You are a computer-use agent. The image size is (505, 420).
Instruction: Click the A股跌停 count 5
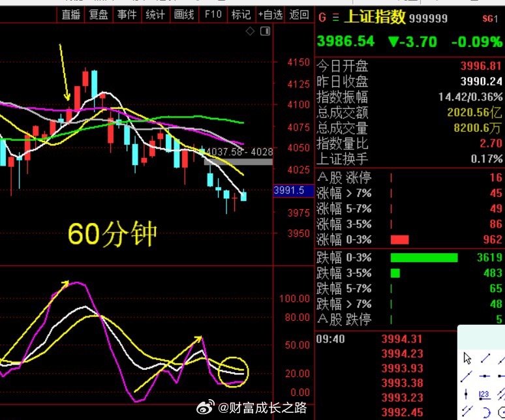[498, 320]
